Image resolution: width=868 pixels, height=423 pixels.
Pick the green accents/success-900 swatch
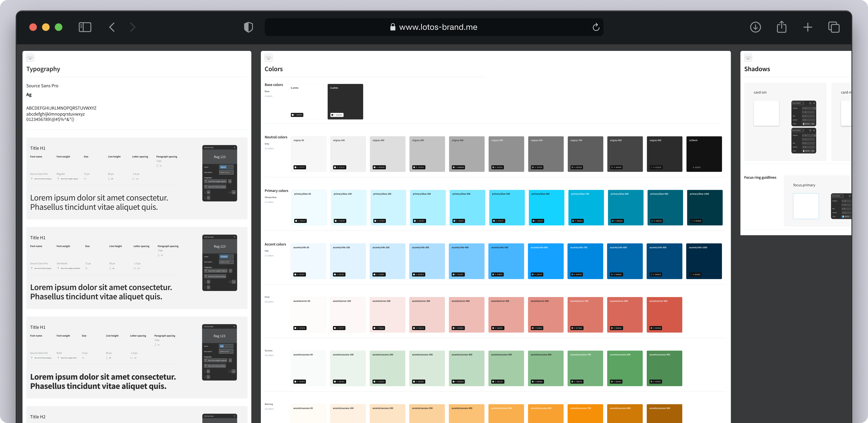(x=664, y=368)
